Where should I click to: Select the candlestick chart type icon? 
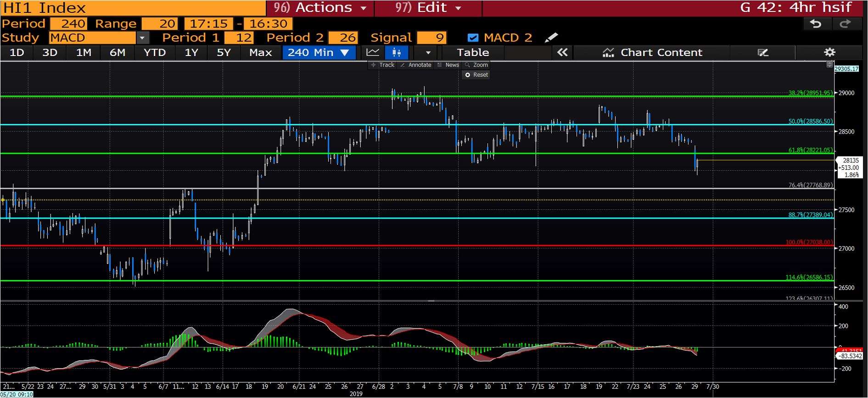pyautogui.click(x=397, y=52)
